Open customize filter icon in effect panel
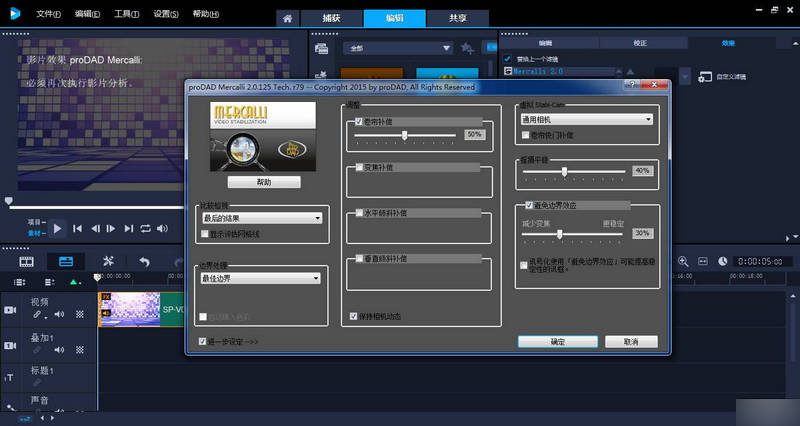The width and height of the screenshot is (800, 426). 705,77
